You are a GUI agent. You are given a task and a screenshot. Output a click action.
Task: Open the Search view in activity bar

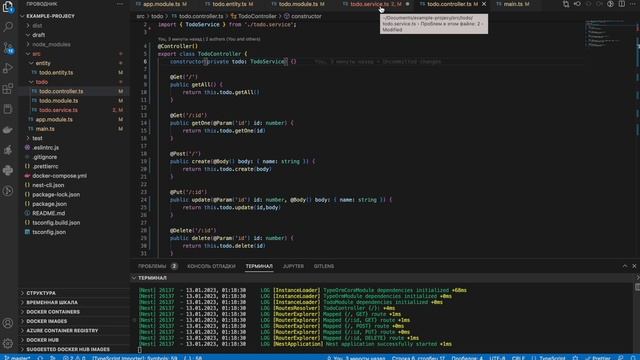coord(8,27)
